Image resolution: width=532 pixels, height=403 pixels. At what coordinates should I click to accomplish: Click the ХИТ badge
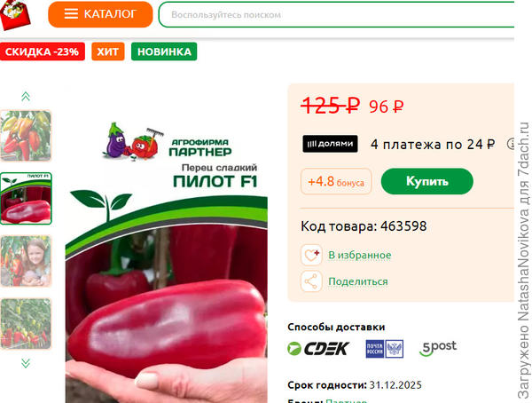[108, 51]
